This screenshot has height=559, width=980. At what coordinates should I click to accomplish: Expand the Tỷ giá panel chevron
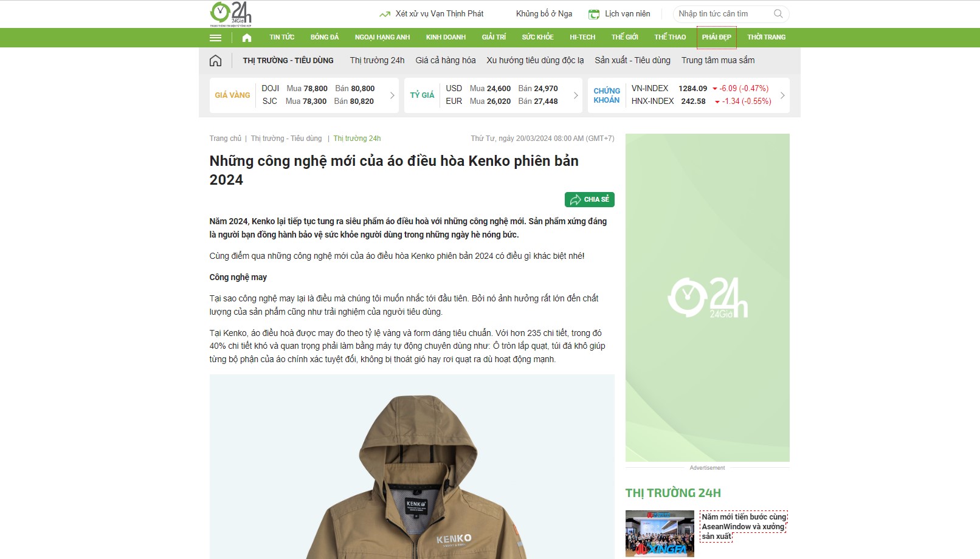point(576,95)
